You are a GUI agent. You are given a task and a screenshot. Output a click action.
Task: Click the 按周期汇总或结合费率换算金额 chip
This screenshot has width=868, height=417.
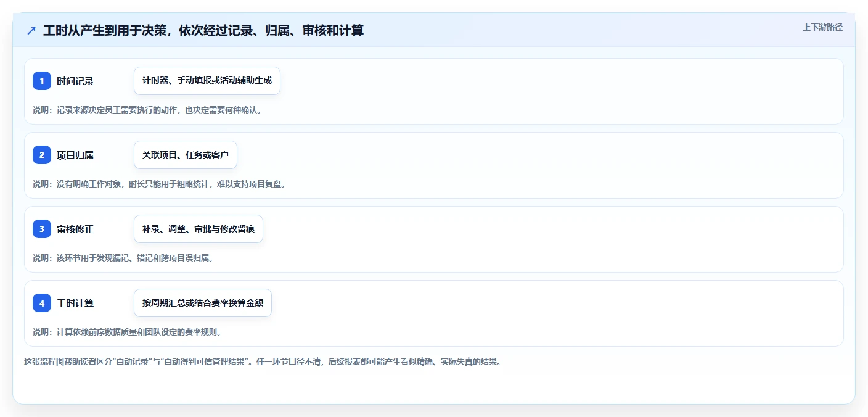(x=203, y=303)
